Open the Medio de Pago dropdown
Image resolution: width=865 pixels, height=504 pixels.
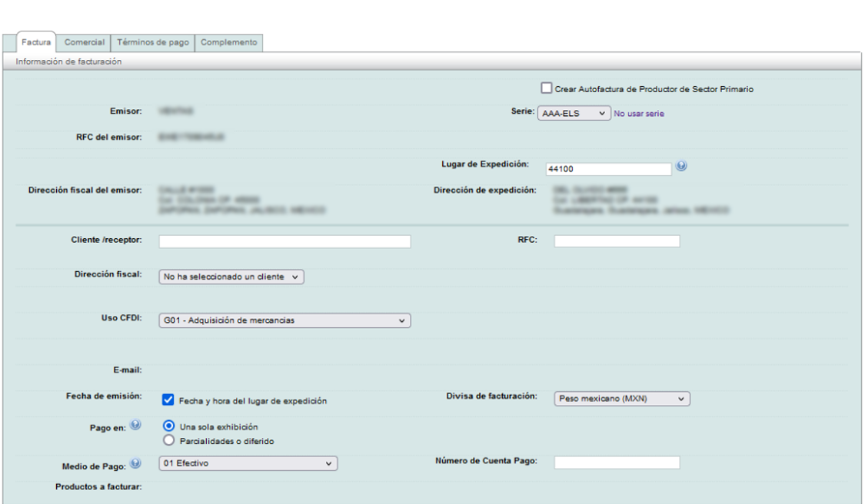coord(248,463)
